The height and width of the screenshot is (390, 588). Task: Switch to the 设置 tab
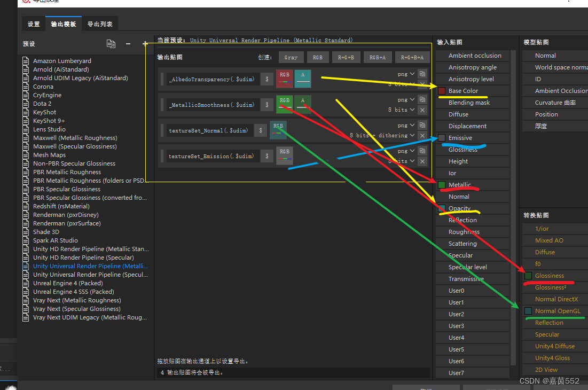[33, 24]
